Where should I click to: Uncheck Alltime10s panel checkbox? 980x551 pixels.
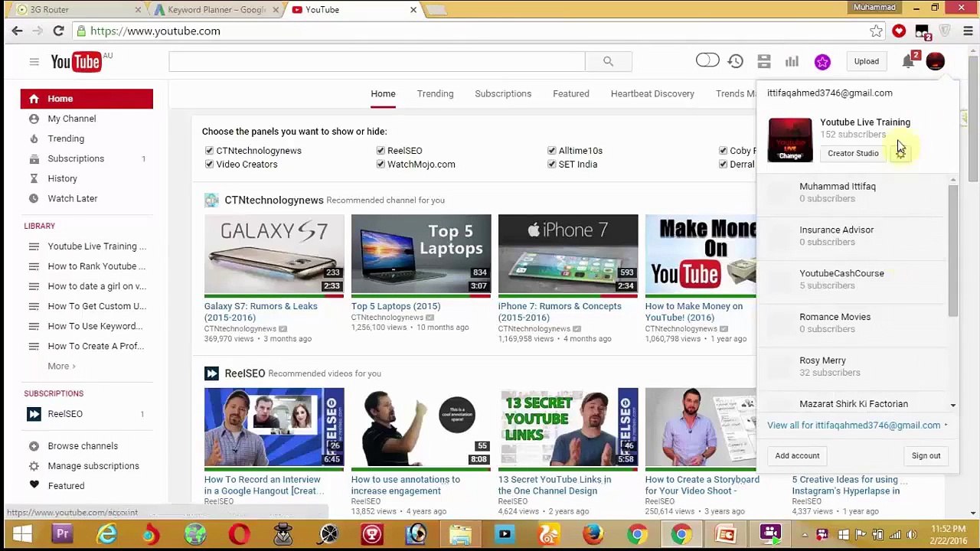(x=551, y=151)
